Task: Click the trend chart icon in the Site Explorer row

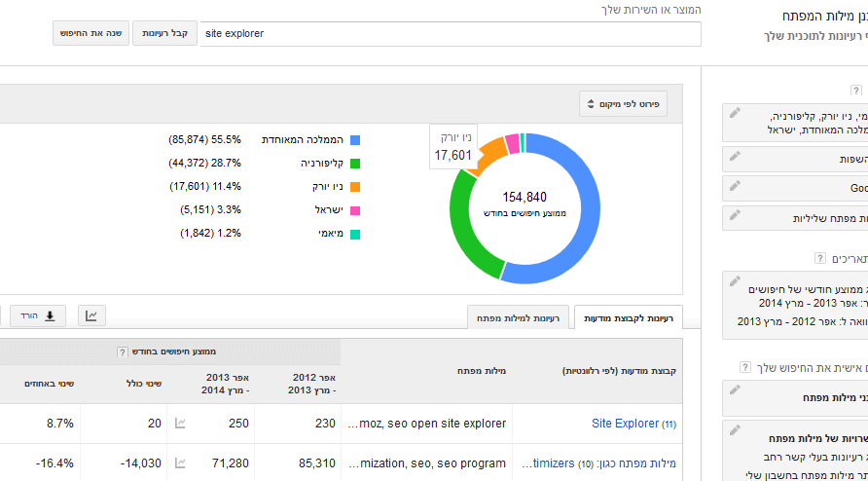Action: 180,424
